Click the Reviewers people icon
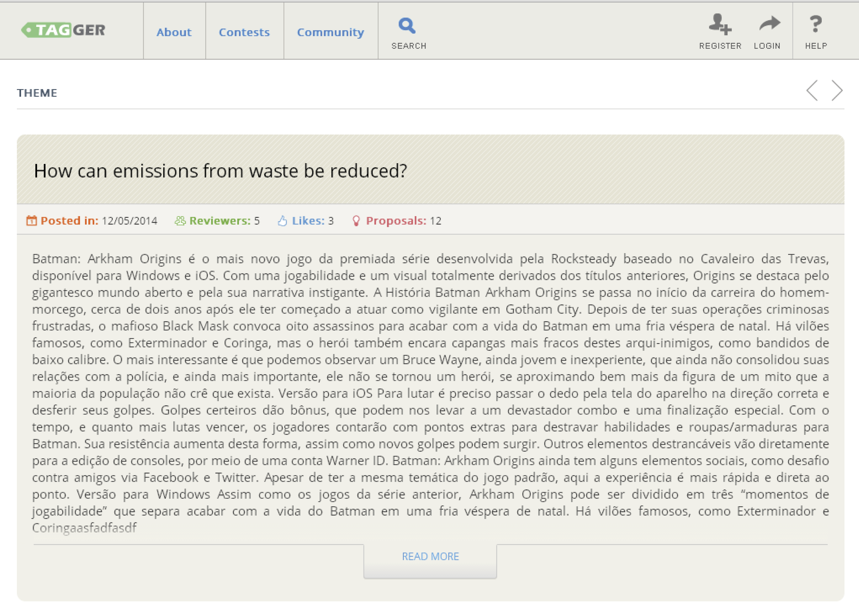The height and width of the screenshot is (616, 859). pyautogui.click(x=180, y=220)
